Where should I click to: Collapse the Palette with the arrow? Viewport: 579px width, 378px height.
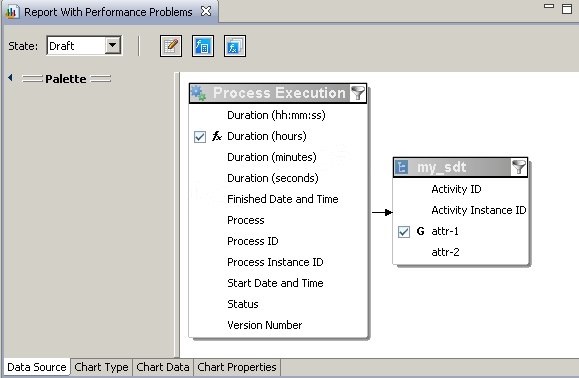10,78
